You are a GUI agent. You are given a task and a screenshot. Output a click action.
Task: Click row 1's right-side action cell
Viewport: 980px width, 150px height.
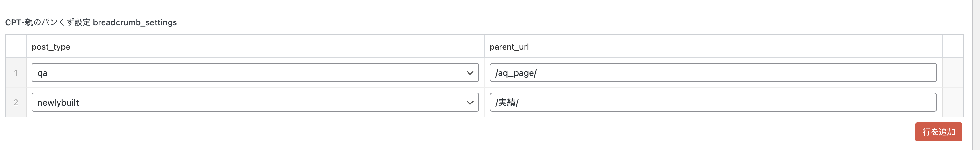pyautogui.click(x=953, y=72)
